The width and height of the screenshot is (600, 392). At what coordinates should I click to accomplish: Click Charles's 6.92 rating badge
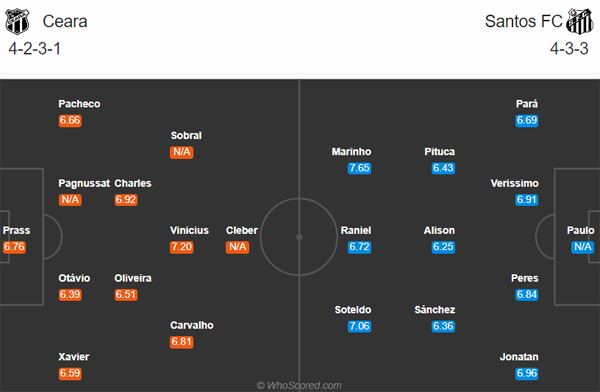pos(126,199)
